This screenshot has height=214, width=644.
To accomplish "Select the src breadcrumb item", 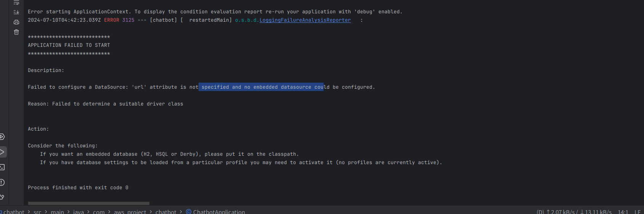I will pyautogui.click(x=37, y=211).
